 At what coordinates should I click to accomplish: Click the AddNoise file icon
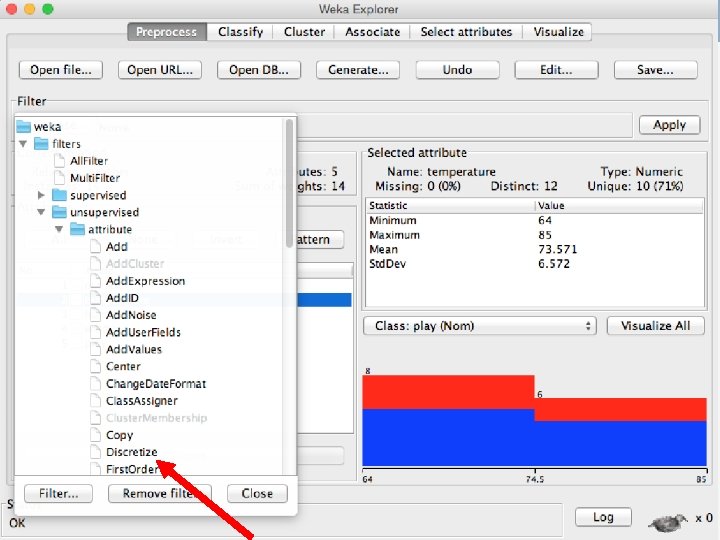pyautogui.click(x=95, y=315)
